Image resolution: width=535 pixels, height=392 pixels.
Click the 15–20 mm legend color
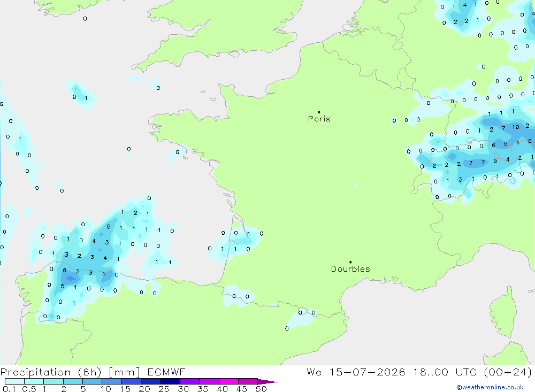[x=132, y=381]
